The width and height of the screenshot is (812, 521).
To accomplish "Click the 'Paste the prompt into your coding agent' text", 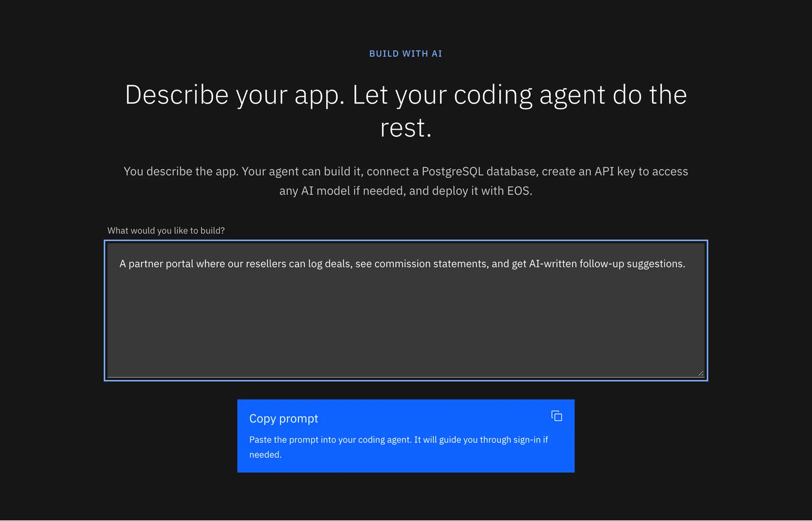I will pyautogui.click(x=398, y=447).
